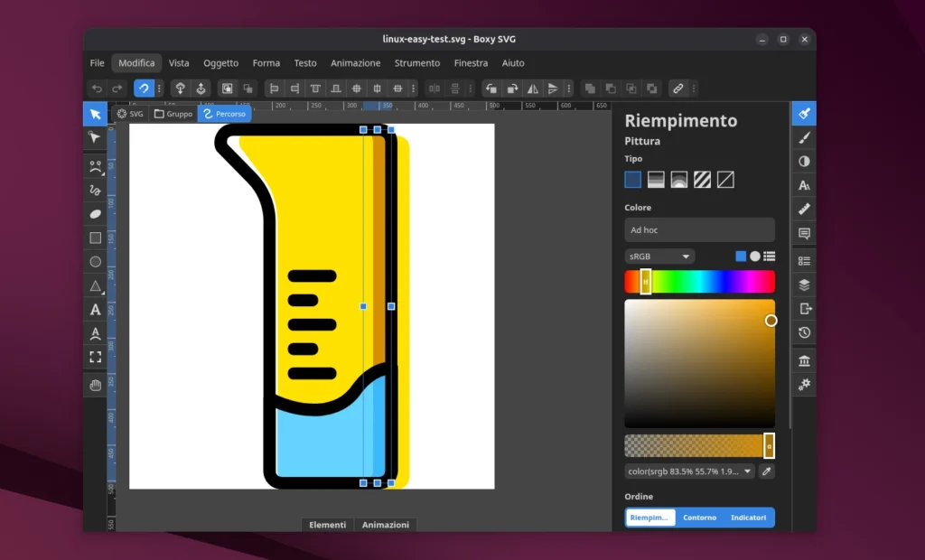The width and height of the screenshot is (925, 560).
Task: Click the Gruppo breadcrumb button
Action: [173, 115]
